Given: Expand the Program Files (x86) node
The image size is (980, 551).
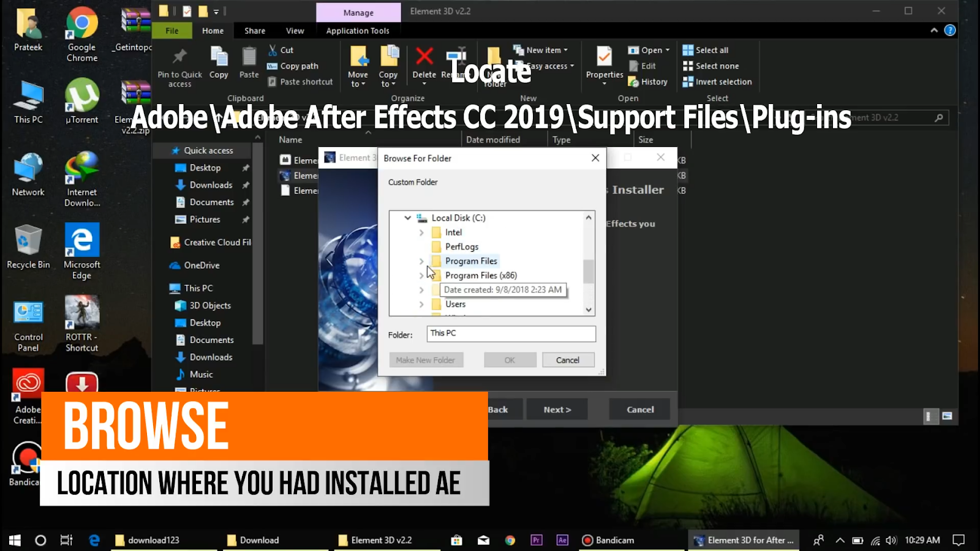Looking at the screenshot, I should (421, 275).
